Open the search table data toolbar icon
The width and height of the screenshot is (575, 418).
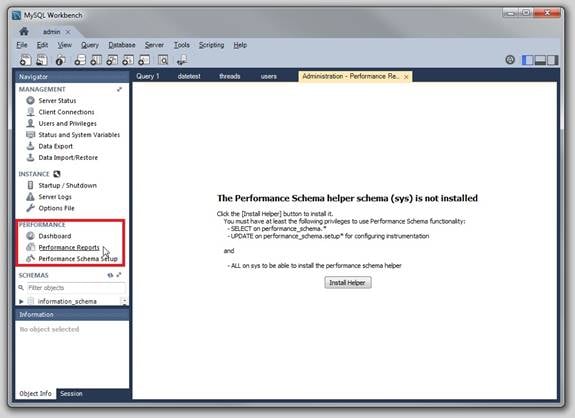point(163,60)
